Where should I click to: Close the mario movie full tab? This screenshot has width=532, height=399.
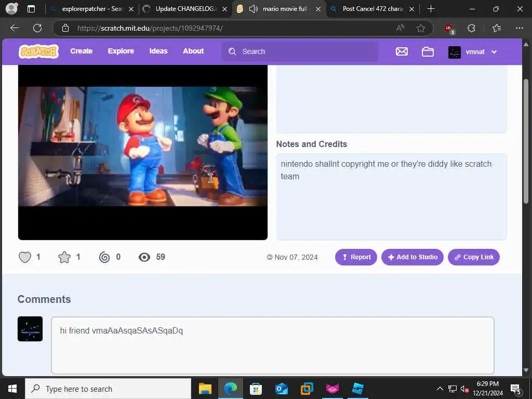point(318,9)
